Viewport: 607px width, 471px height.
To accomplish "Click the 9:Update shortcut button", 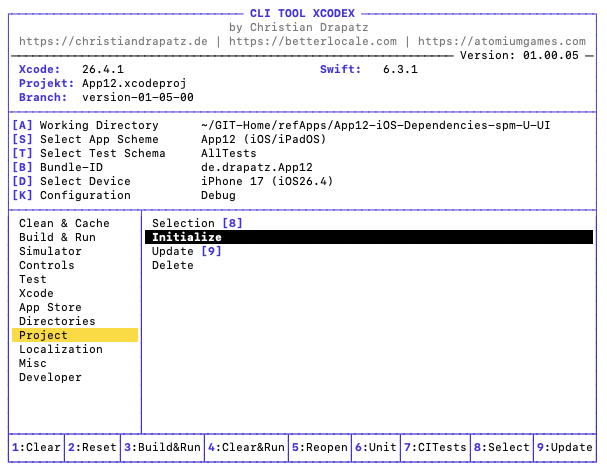I will click(x=565, y=447).
